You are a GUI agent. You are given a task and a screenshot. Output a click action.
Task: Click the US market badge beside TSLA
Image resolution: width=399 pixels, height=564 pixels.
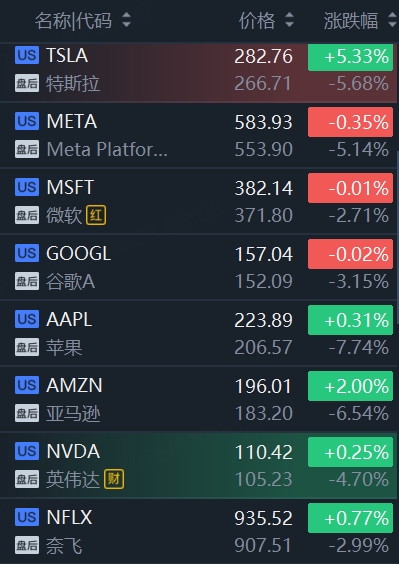[27, 56]
